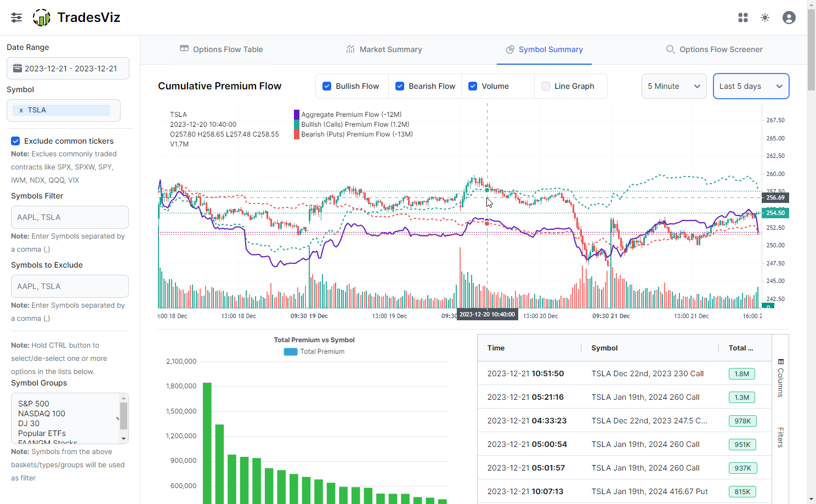Click the Bearish Puts Premium Flow red swatch

coord(297,134)
